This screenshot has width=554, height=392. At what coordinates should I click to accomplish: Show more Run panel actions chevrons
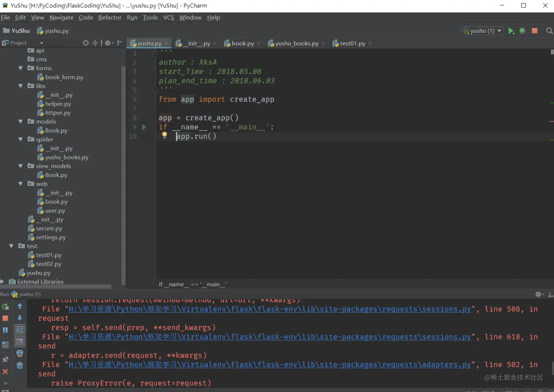tap(5, 383)
